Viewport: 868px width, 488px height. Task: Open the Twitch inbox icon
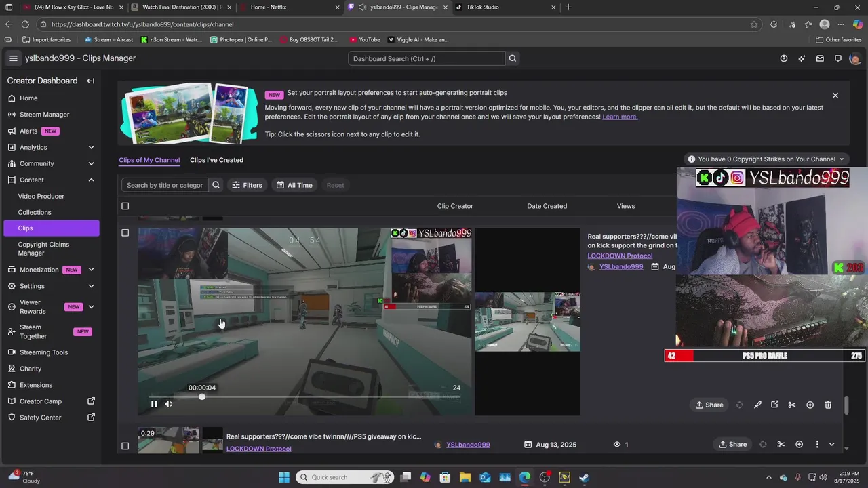pos(820,58)
